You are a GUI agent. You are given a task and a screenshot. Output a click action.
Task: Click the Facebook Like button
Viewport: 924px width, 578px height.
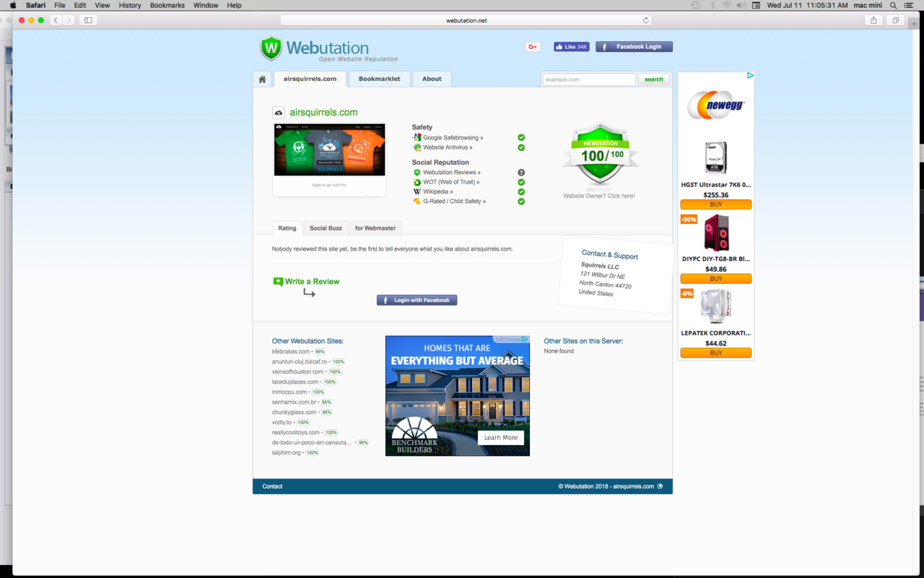click(x=571, y=47)
